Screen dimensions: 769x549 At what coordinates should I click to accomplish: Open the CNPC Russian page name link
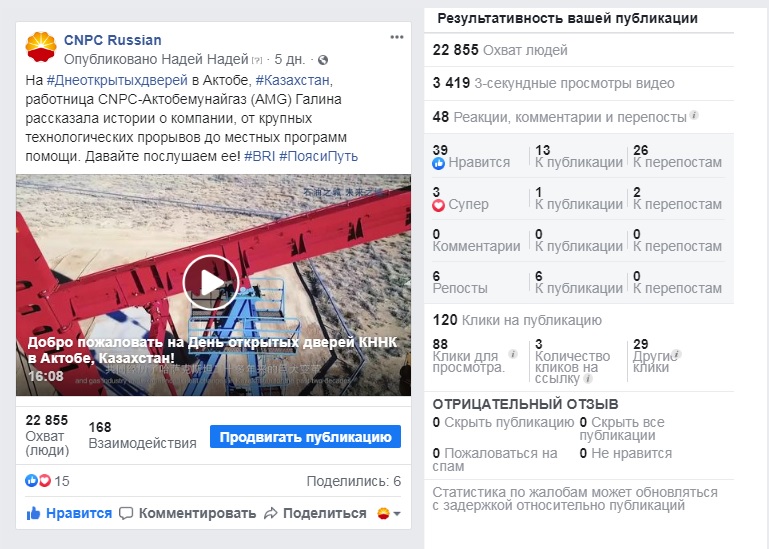click(x=113, y=40)
